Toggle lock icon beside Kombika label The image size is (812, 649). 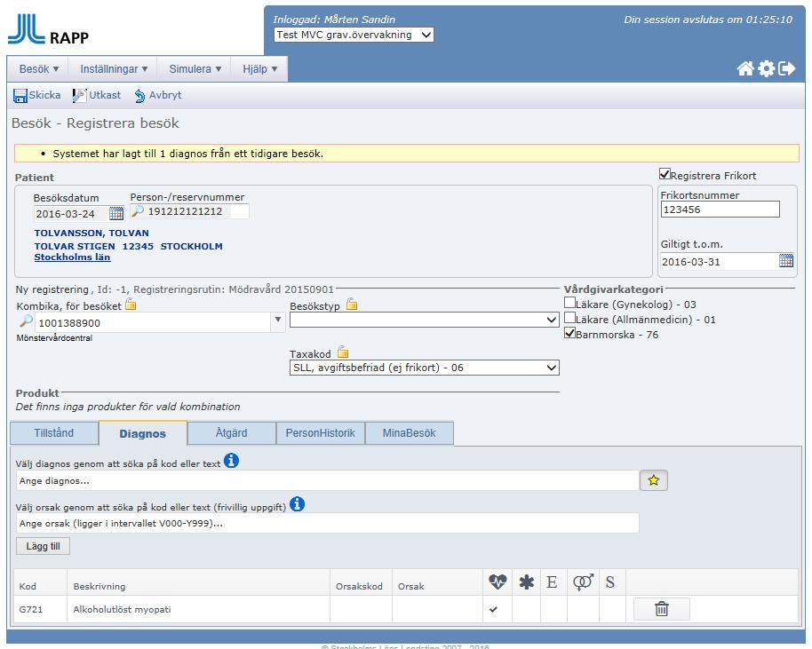(x=131, y=305)
